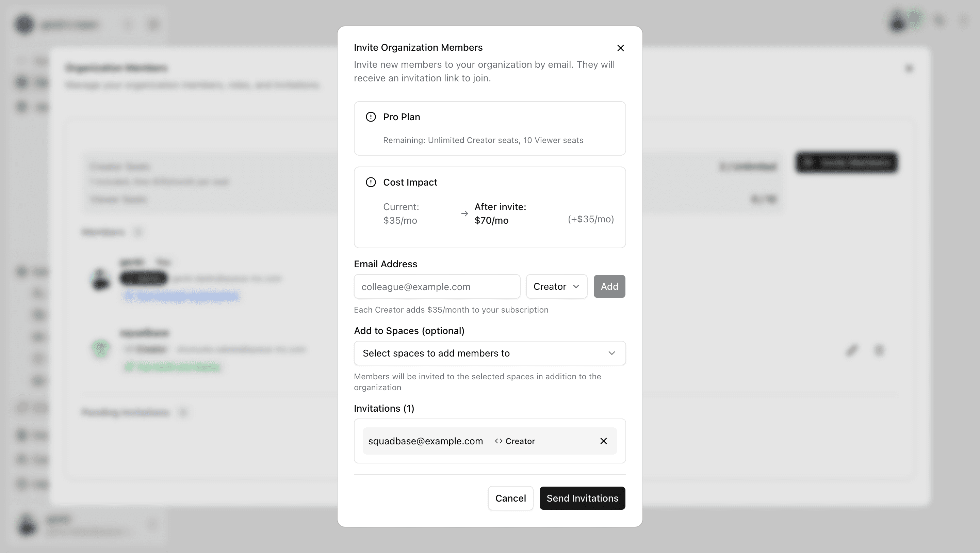
Task: Click the email address input field
Action: [437, 286]
